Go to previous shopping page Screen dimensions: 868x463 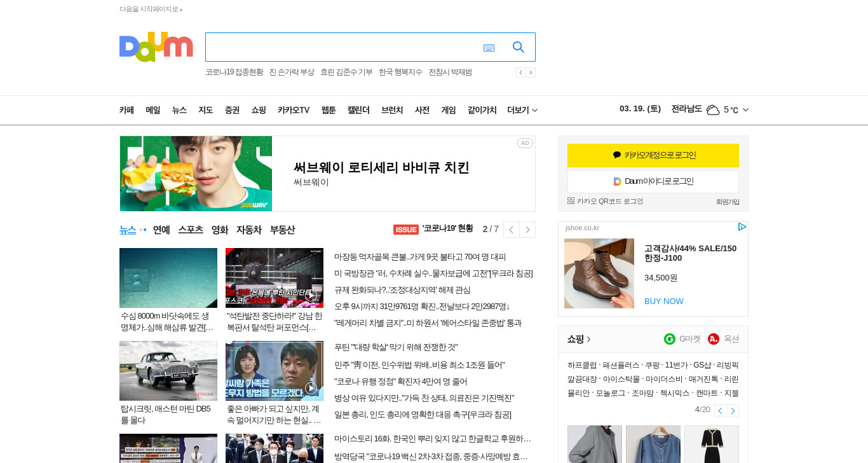720,411
